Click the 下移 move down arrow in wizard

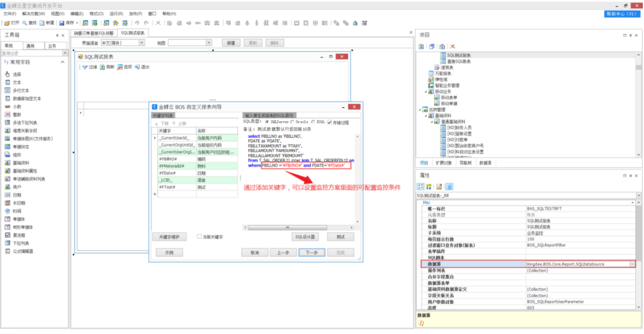pos(157,123)
